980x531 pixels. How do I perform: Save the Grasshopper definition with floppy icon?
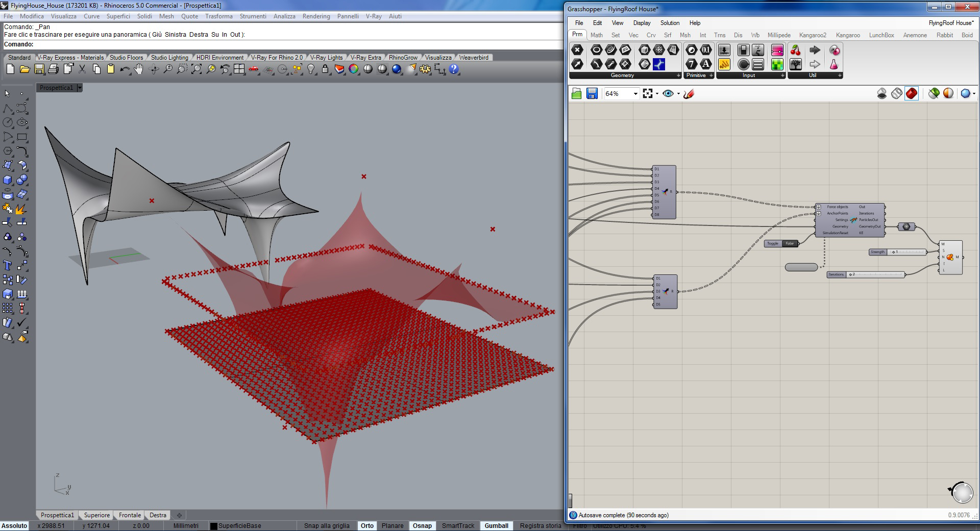pyautogui.click(x=592, y=93)
